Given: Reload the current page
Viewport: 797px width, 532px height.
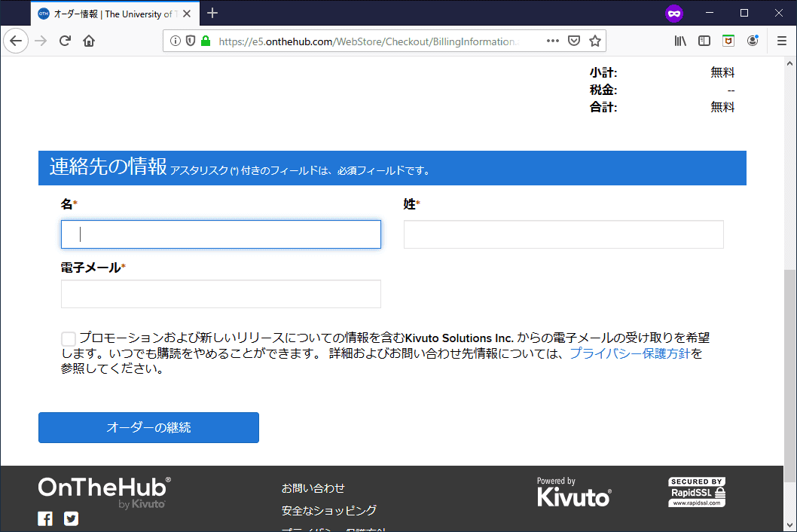Looking at the screenshot, I should [66, 41].
